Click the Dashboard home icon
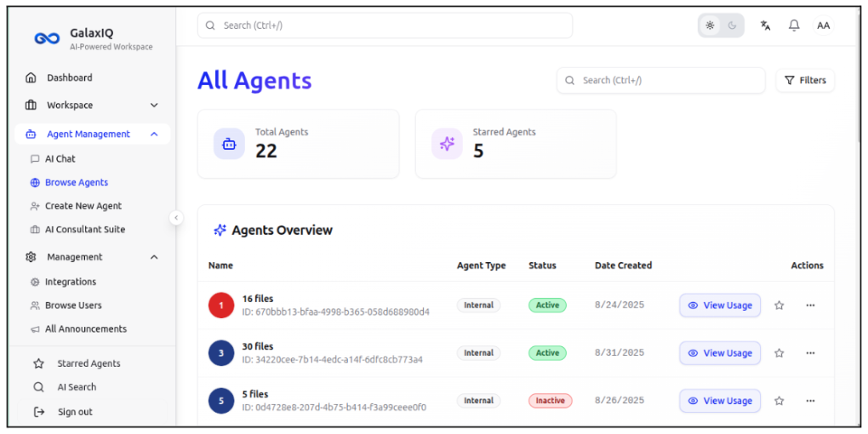 click(x=31, y=77)
